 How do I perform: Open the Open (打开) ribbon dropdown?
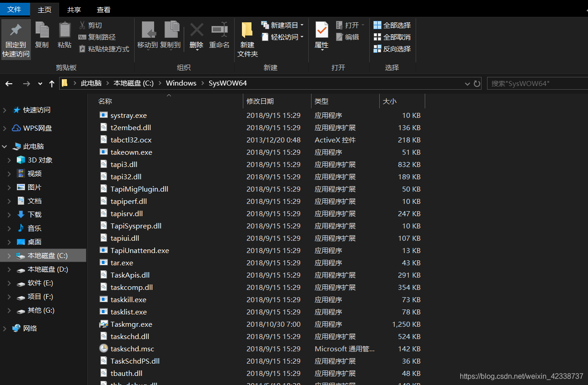coord(363,25)
